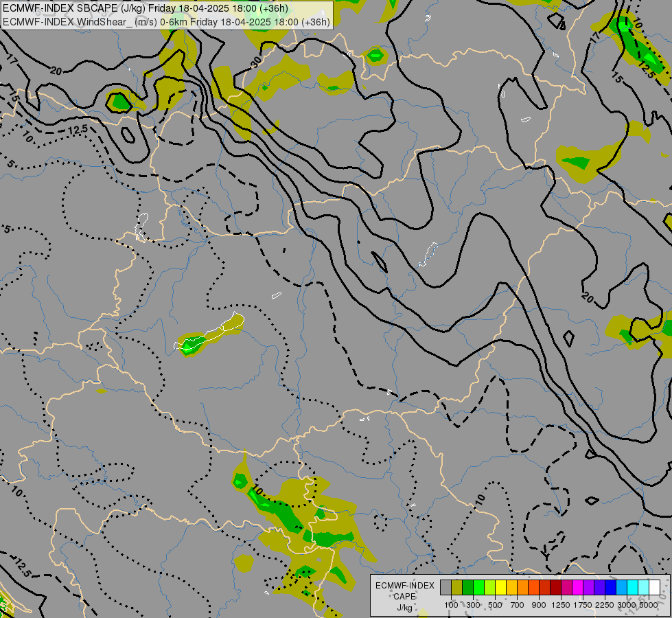This screenshot has height=618, width=672.
Task: Click the 700 value under the legend
Action: (518, 605)
